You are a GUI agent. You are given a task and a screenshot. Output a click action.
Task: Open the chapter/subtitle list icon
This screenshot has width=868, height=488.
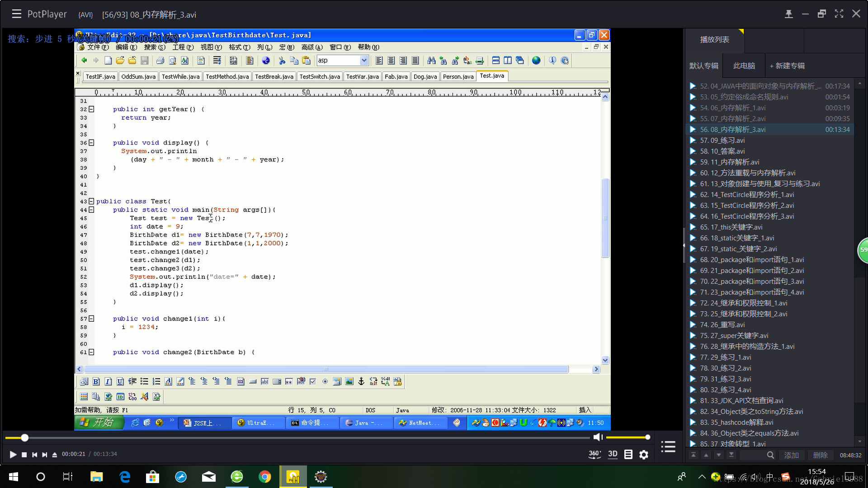click(x=628, y=455)
